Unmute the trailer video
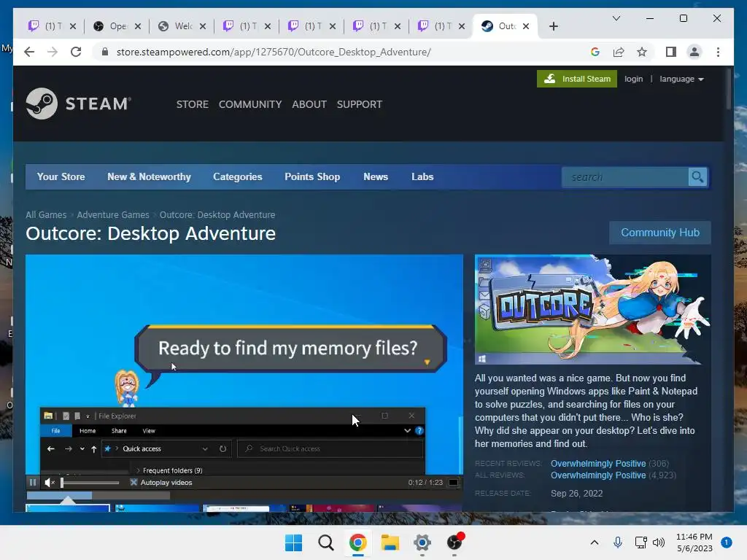The width and height of the screenshot is (747, 560). (x=50, y=483)
